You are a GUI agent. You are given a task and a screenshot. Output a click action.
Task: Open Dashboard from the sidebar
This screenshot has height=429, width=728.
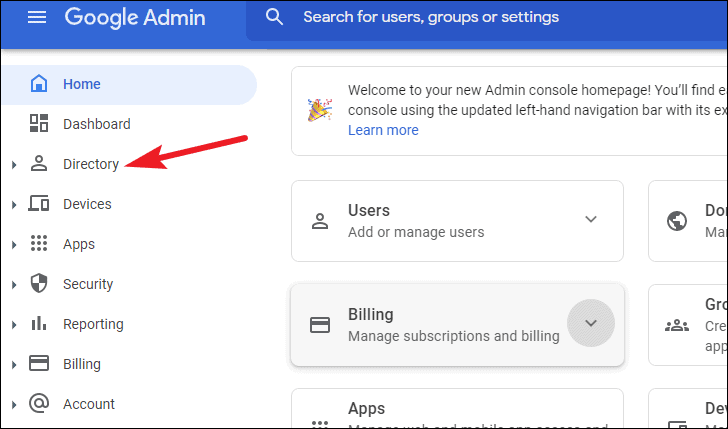pyautogui.click(x=97, y=124)
